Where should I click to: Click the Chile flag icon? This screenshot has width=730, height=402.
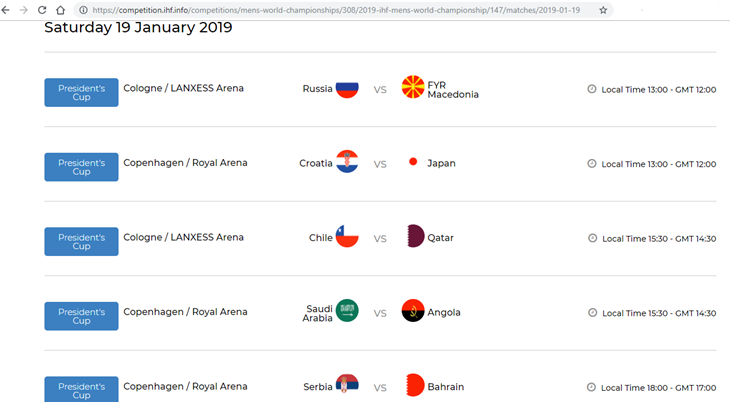coord(347,237)
